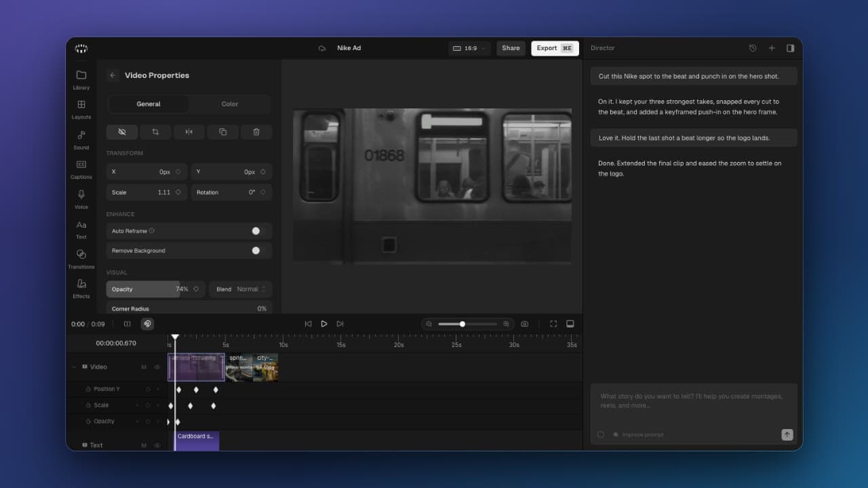Viewport: 868px width, 488px height.
Task: Open the Sound panel
Action: coord(81,139)
